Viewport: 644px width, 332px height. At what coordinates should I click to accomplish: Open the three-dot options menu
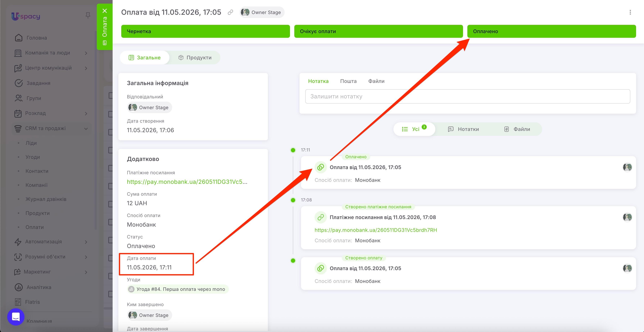(630, 12)
